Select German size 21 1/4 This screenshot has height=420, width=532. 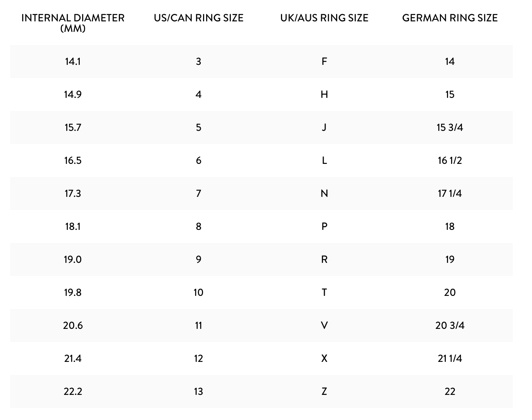450,358
